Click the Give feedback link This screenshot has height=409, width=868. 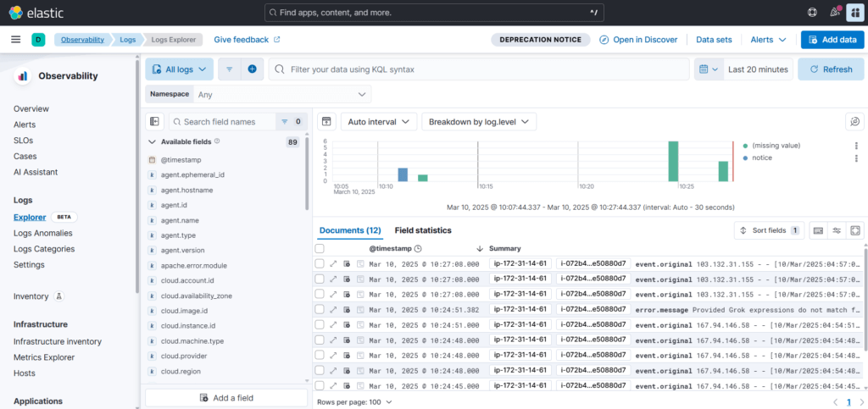point(247,40)
